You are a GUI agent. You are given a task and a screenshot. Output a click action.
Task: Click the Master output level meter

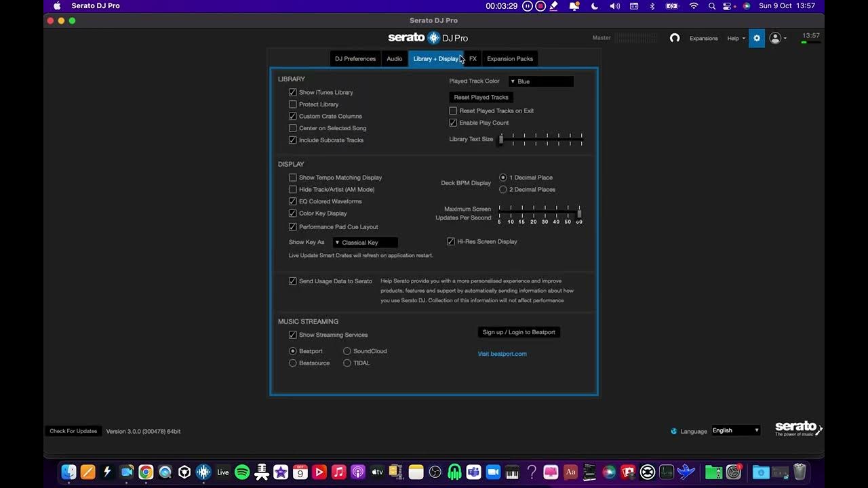pos(637,38)
